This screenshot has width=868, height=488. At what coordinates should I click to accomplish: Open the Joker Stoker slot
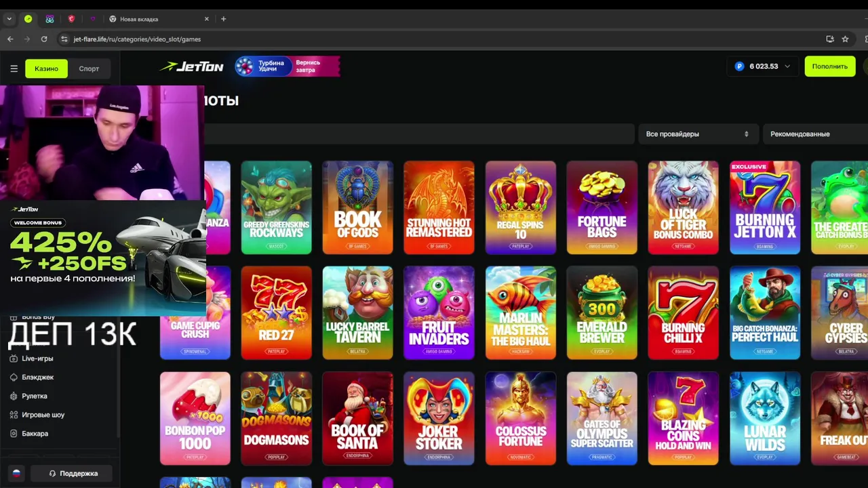pos(439,418)
